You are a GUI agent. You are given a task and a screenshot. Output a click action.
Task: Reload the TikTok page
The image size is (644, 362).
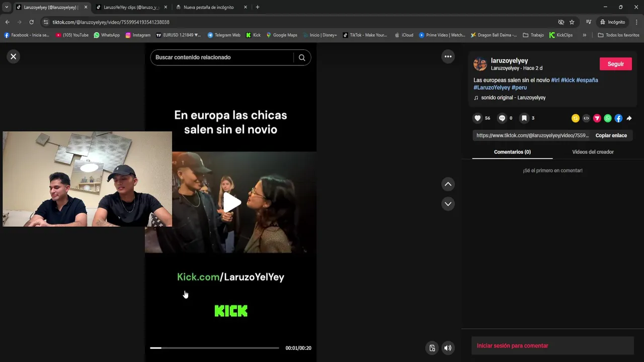[x=31, y=22]
